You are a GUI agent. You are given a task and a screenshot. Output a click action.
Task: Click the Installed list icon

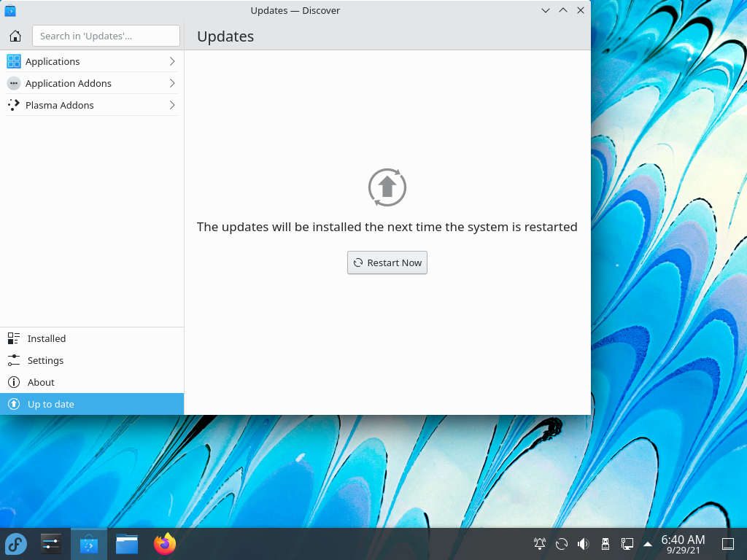coord(14,338)
